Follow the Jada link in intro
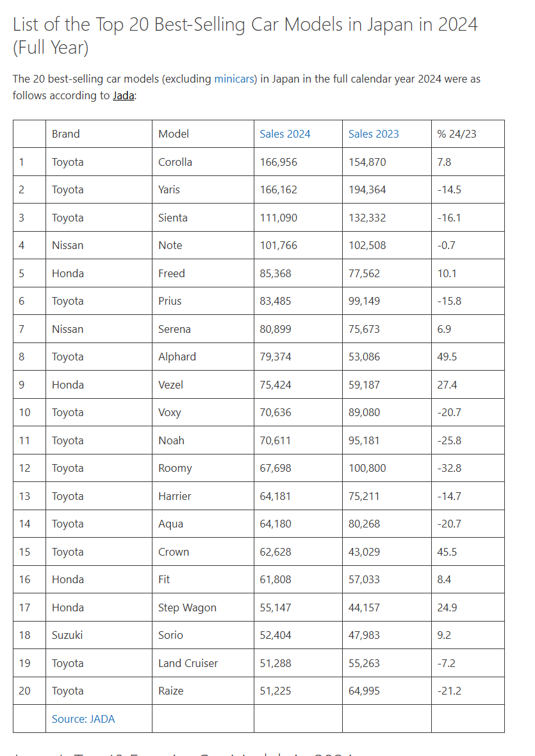Screen dimensions: 535x756 (124, 95)
